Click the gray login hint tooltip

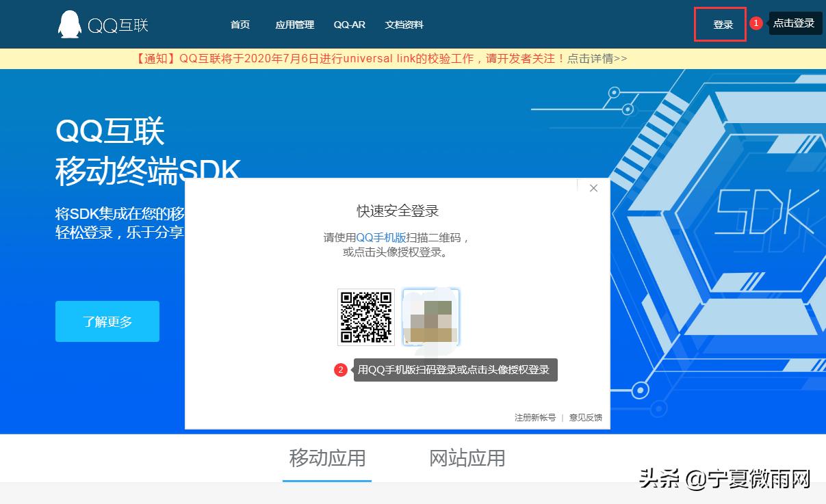[x=455, y=369]
